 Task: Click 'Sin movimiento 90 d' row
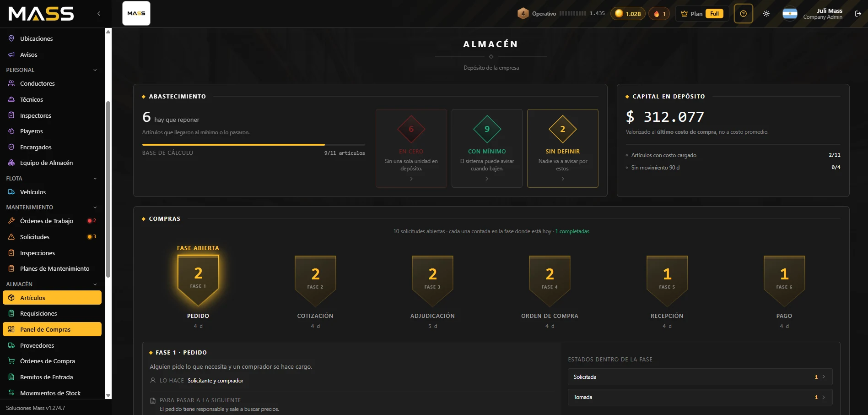pos(733,168)
